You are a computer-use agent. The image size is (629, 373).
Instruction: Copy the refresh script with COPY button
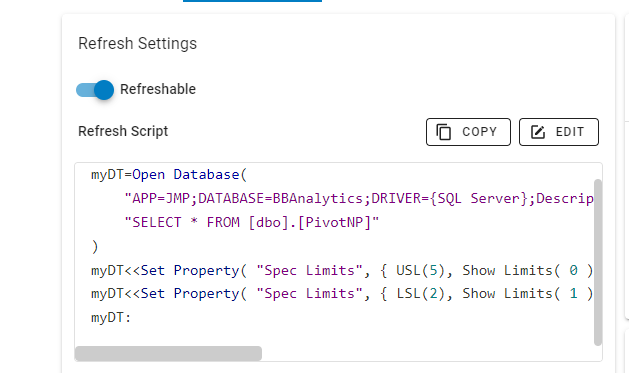click(x=468, y=132)
